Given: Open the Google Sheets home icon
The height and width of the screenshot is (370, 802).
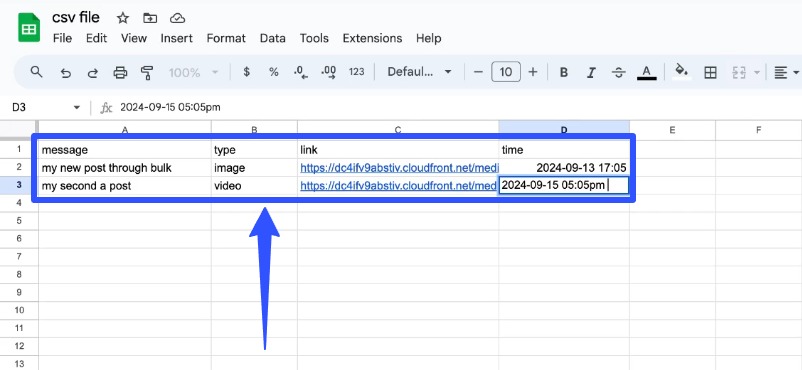Looking at the screenshot, I should (29, 28).
